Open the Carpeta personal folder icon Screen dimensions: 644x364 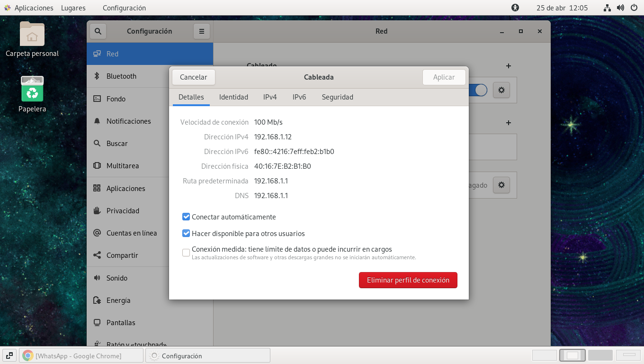click(x=32, y=35)
